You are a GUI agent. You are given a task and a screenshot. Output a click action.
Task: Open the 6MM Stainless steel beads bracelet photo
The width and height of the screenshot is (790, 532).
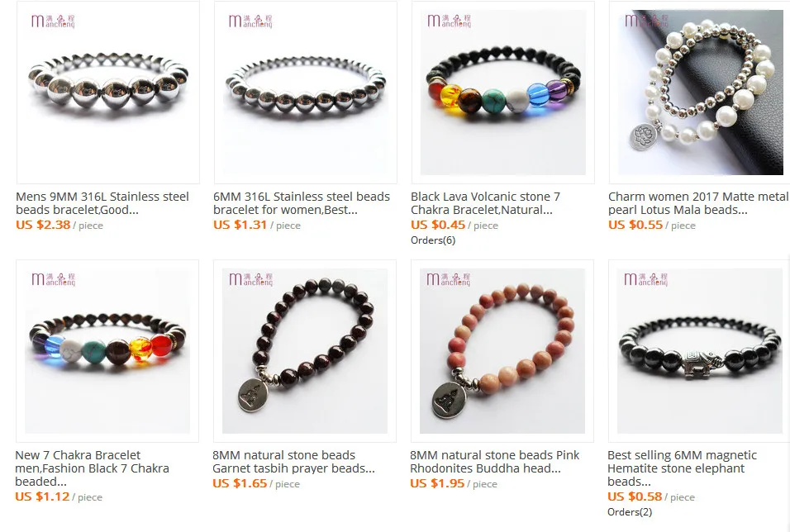coord(305,93)
